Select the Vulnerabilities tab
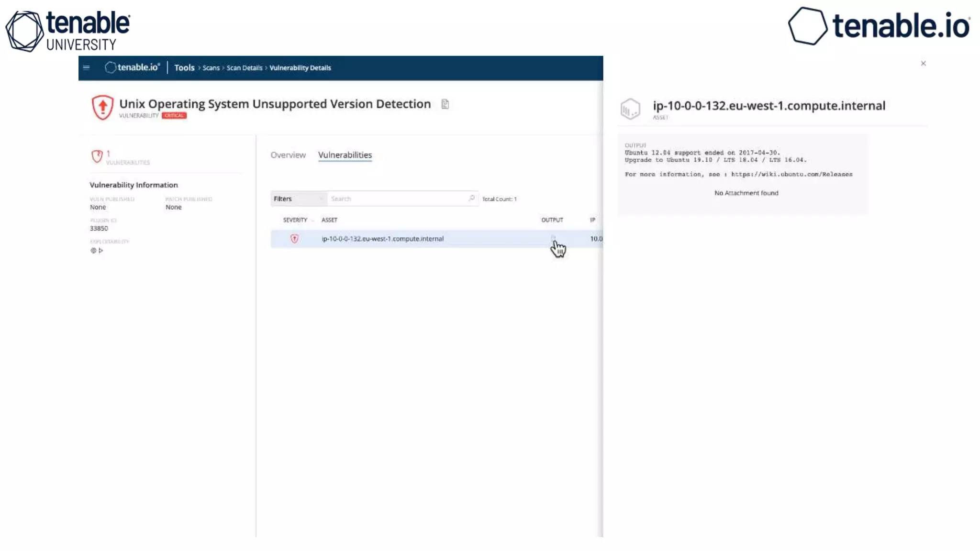Screen dimensions: 980x551 click(345, 155)
